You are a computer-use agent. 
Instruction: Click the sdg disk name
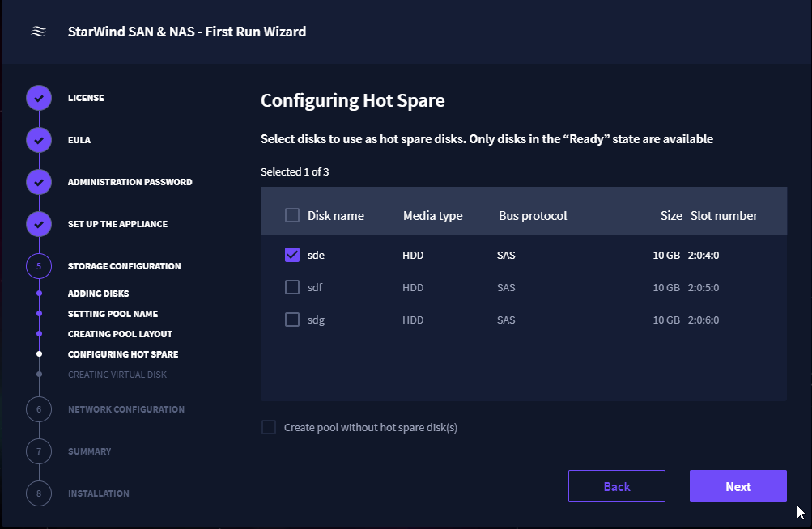click(x=316, y=320)
